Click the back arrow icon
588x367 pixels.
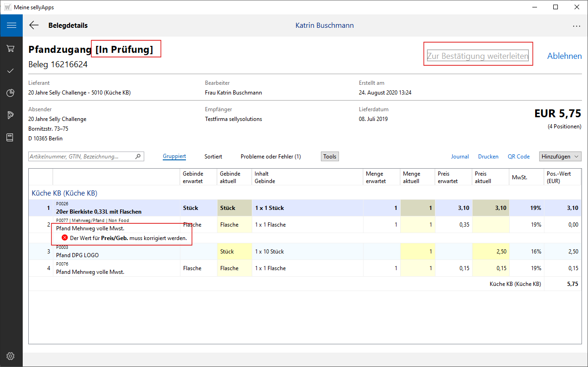point(34,25)
